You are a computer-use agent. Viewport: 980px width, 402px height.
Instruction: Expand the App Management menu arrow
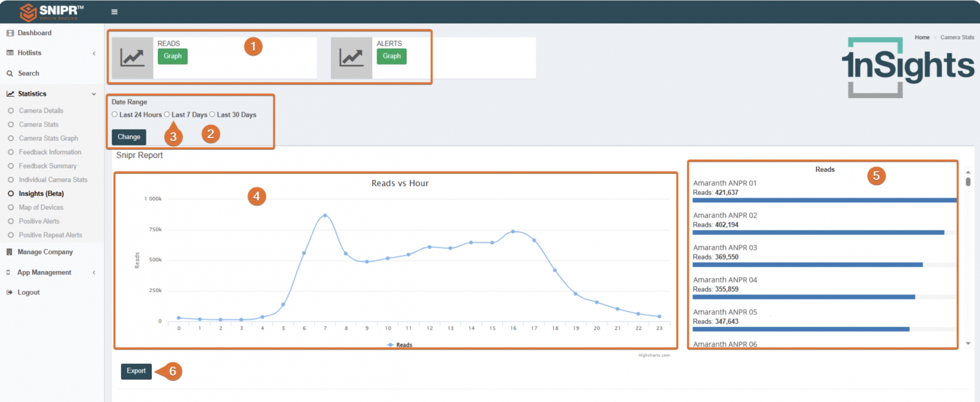tap(94, 273)
